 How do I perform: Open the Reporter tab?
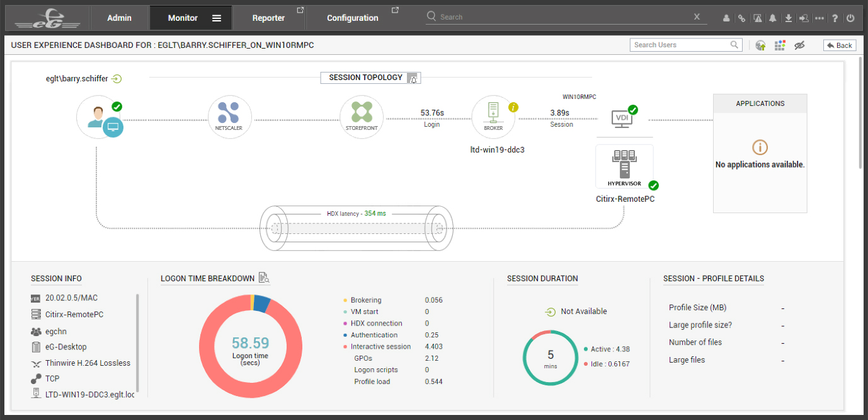pos(268,18)
